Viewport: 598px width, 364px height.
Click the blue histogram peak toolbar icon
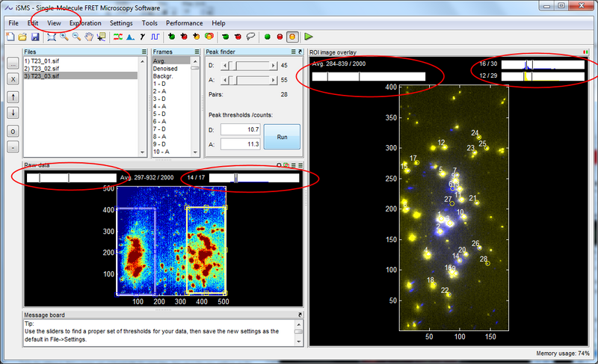pyautogui.click(x=130, y=36)
